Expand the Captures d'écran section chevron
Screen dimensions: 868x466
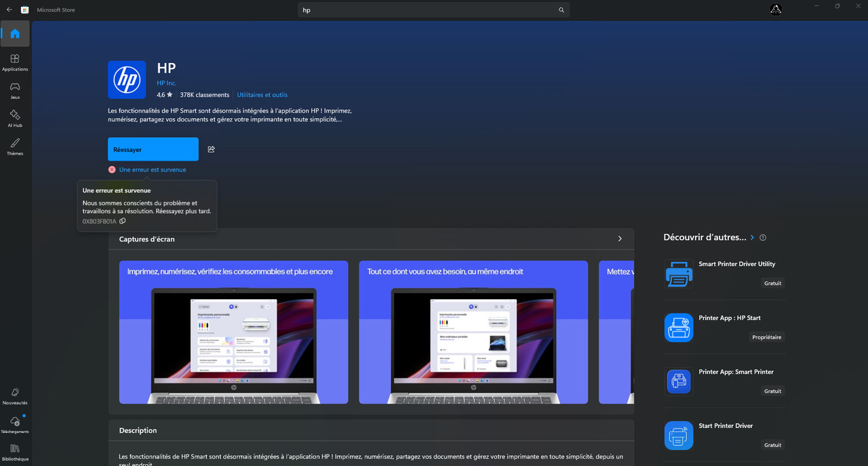click(620, 239)
